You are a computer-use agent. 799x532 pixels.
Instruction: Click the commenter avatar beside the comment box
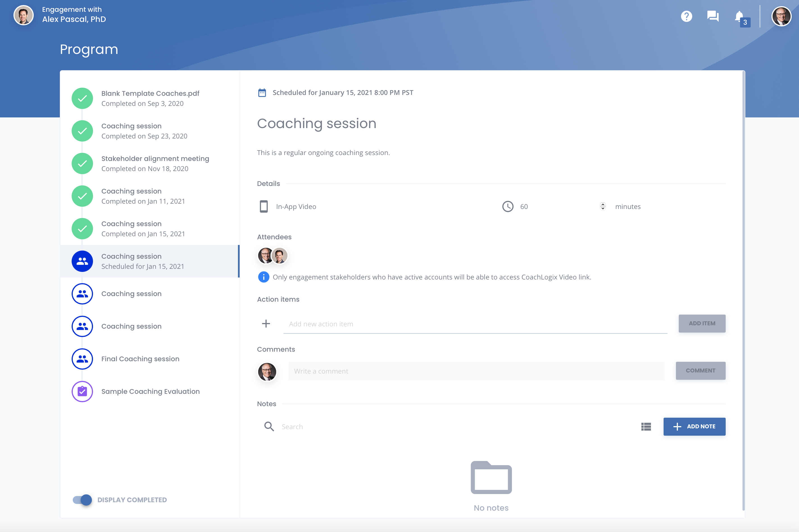coord(267,372)
